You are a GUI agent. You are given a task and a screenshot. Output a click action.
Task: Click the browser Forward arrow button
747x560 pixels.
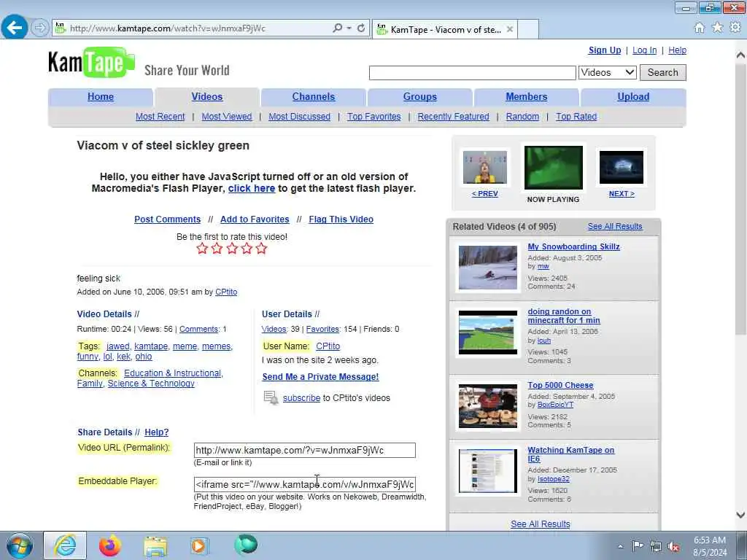[40, 28]
